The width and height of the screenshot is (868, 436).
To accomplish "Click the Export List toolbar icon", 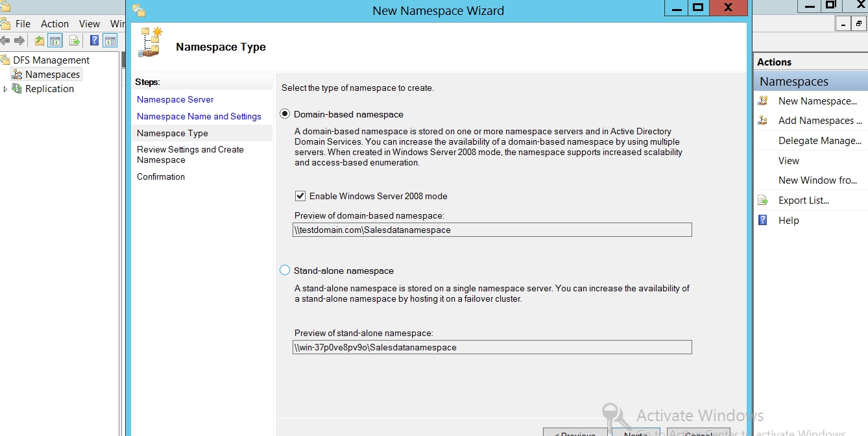I will [x=75, y=41].
